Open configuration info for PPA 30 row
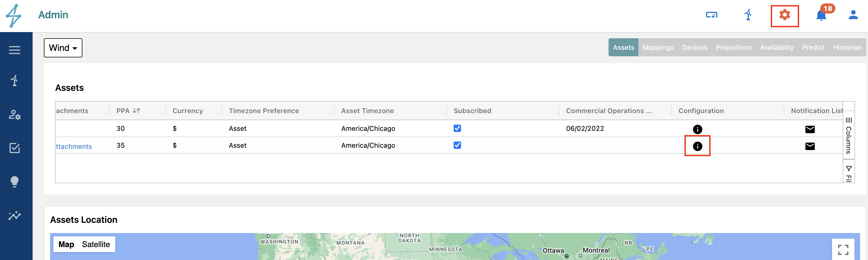The height and width of the screenshot is (260, 868). pyautogui.click(x=697, y=129)
